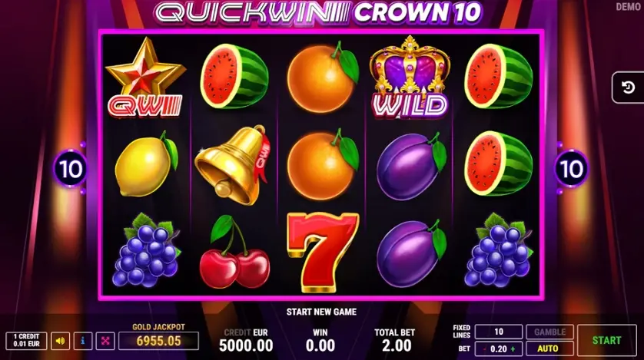Mute the game sound speaker icon
The image size is (644, 360).
pos(61,341)
